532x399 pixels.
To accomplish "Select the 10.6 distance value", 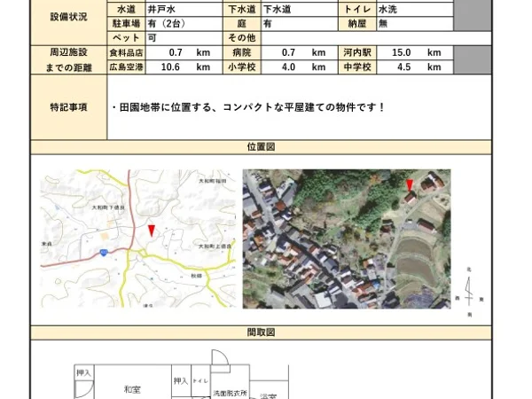I will tap(170, 66).
